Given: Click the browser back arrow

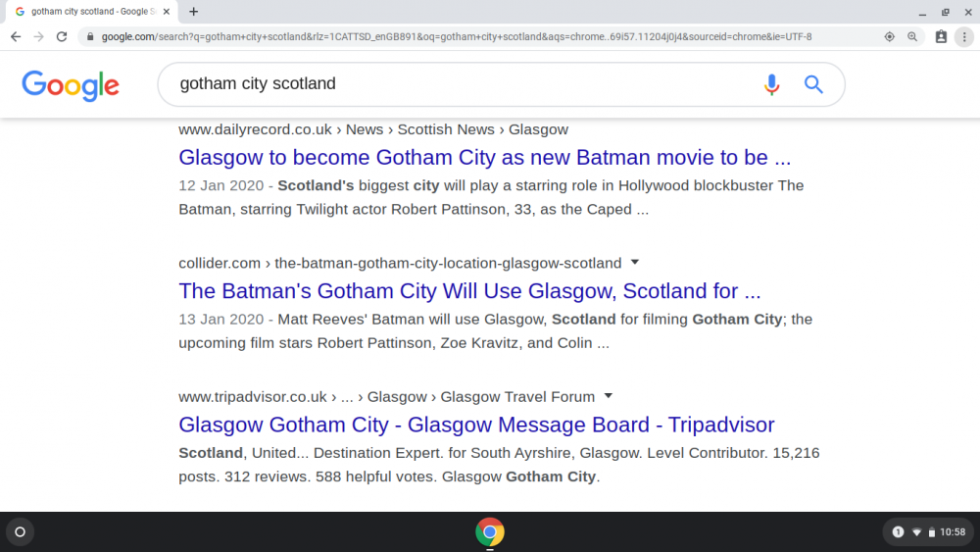Looking at the screenshot, I should click(16, 37).
